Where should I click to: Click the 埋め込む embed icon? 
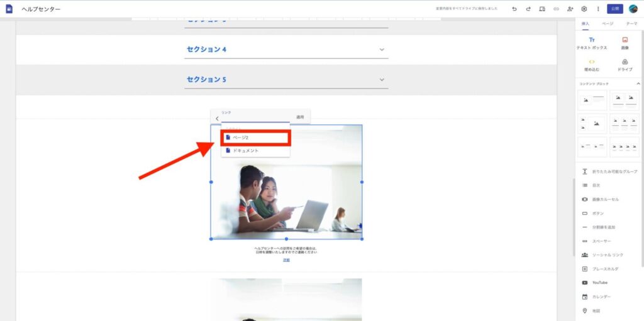pyautogui.click(x=592, y=65)
